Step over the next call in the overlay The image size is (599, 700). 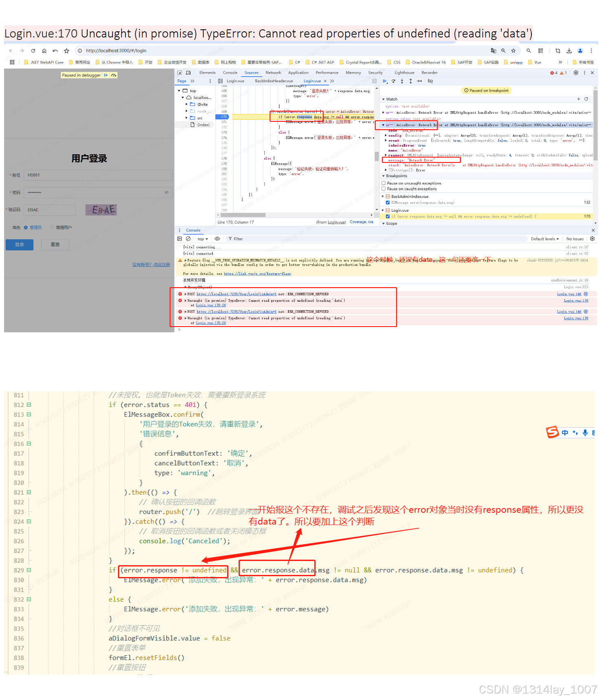[114, 75]
